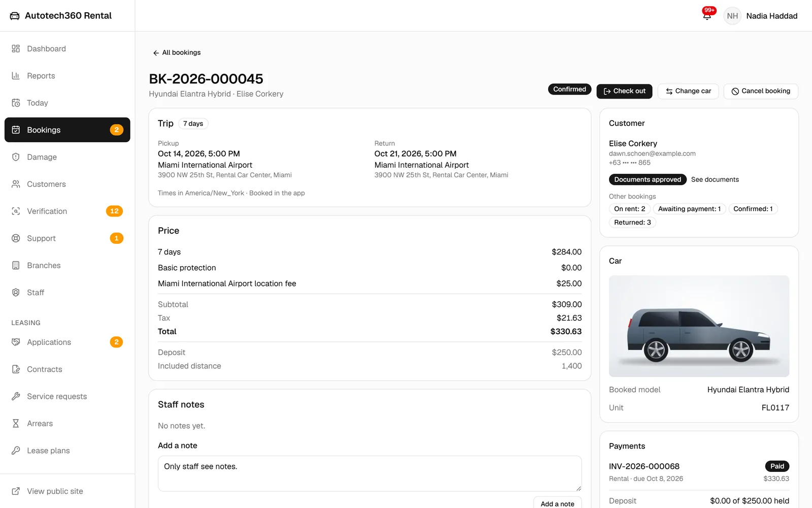Click the Returned: 3 chip

632,223
